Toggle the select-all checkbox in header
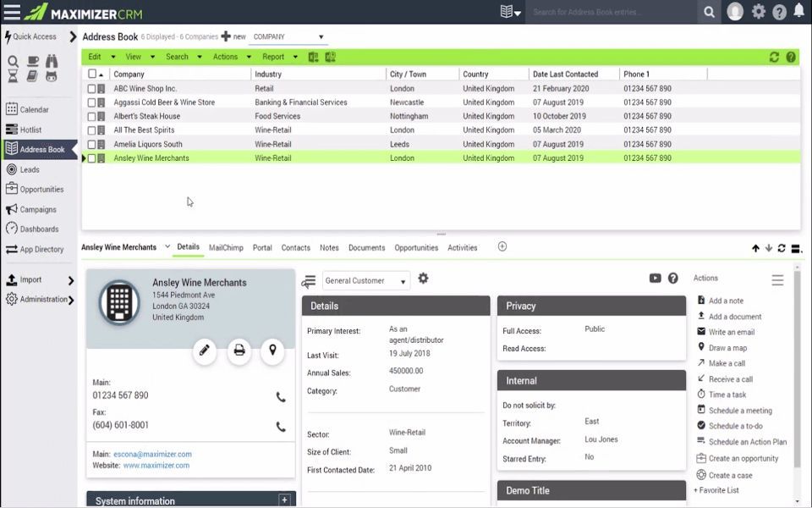812x508 pixels. point(92,74)
